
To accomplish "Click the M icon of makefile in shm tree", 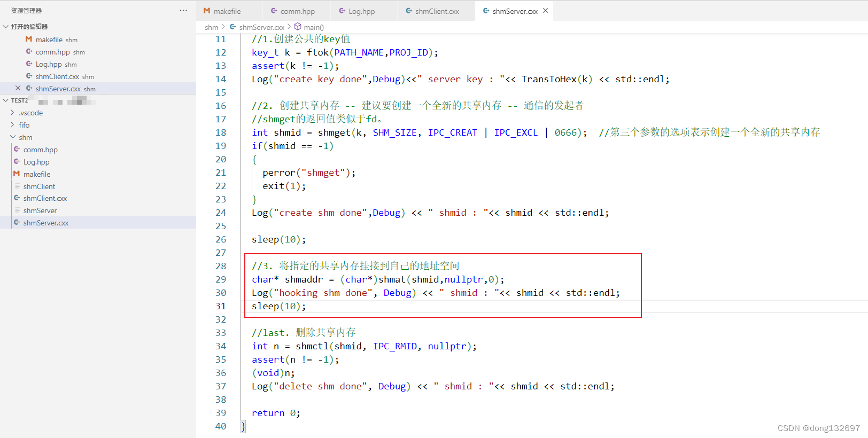I will (17, 174).
